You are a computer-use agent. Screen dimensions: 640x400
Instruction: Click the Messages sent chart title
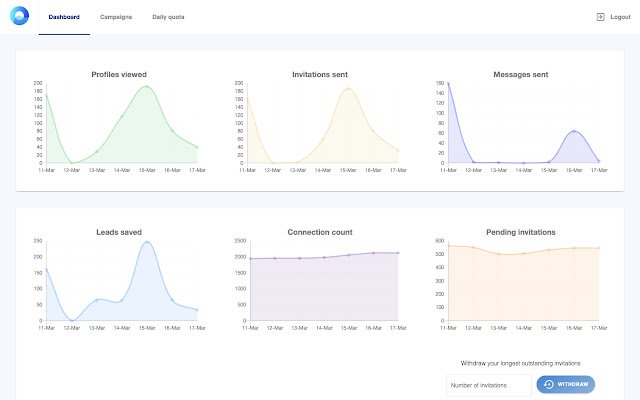click(x=520, y=74)
